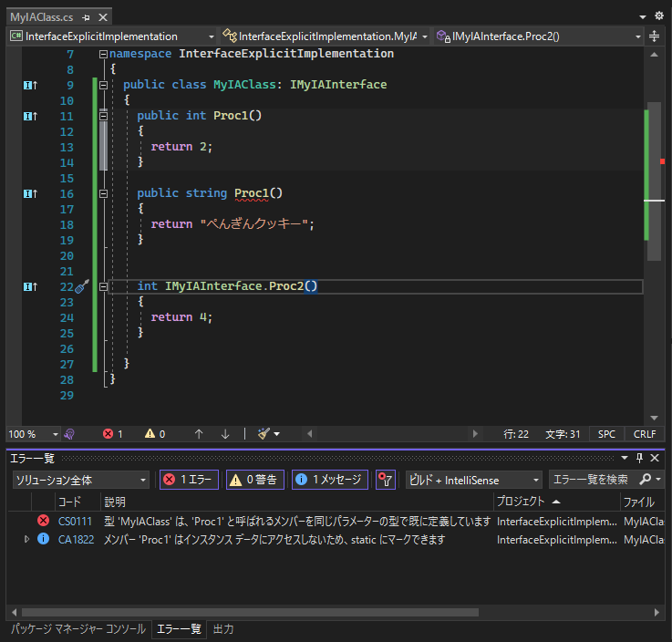Click the interface implementation glyph on line 22
The image size is (672, 642).
30,286
